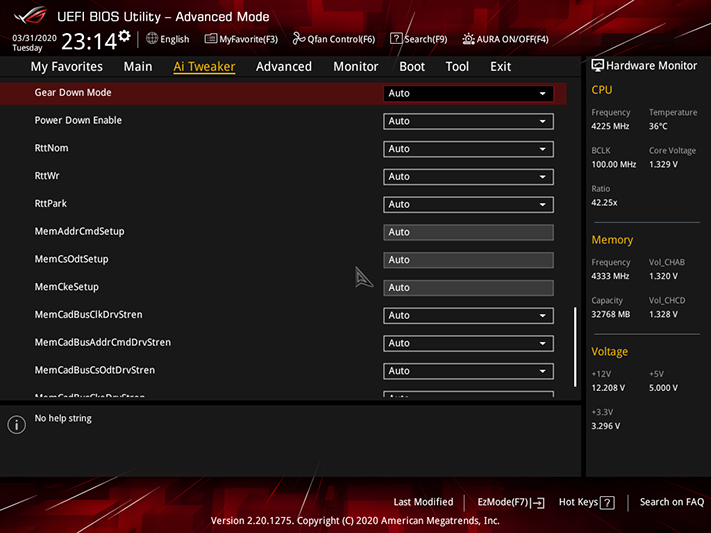The width and height of the screenshot is (711, 533).
Task: Open time settings gear icon
Action: (124, 36)
